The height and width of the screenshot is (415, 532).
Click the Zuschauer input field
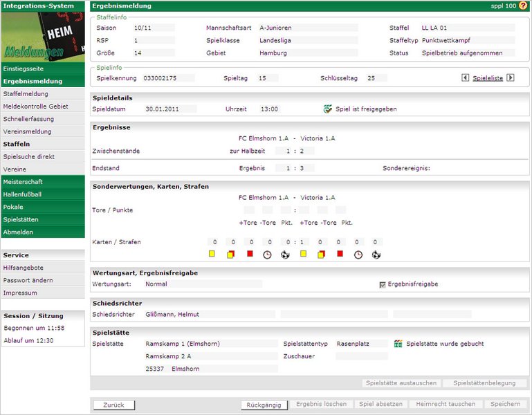[x=362, y=356]
